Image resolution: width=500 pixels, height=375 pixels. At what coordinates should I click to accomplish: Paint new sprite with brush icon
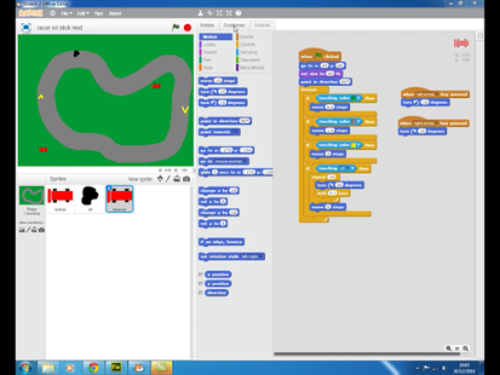(168, 179)
